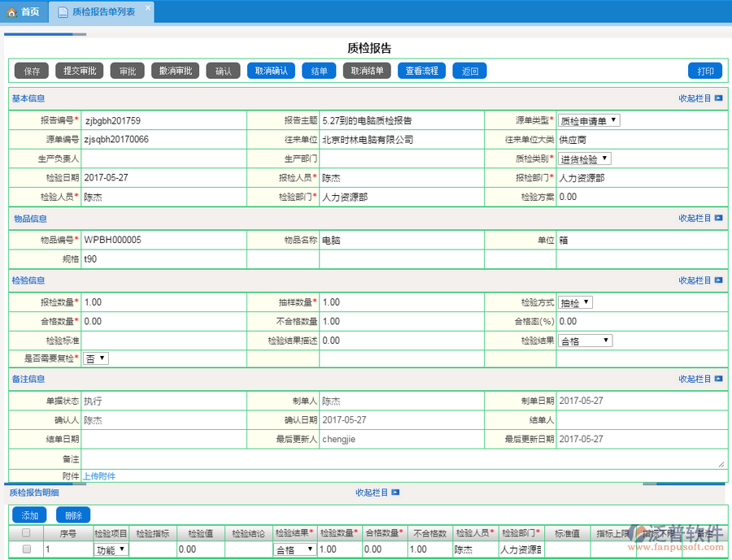Check the checkbox for detail row 1
Viewport: 732px width, 560px height.
point(27,549)
